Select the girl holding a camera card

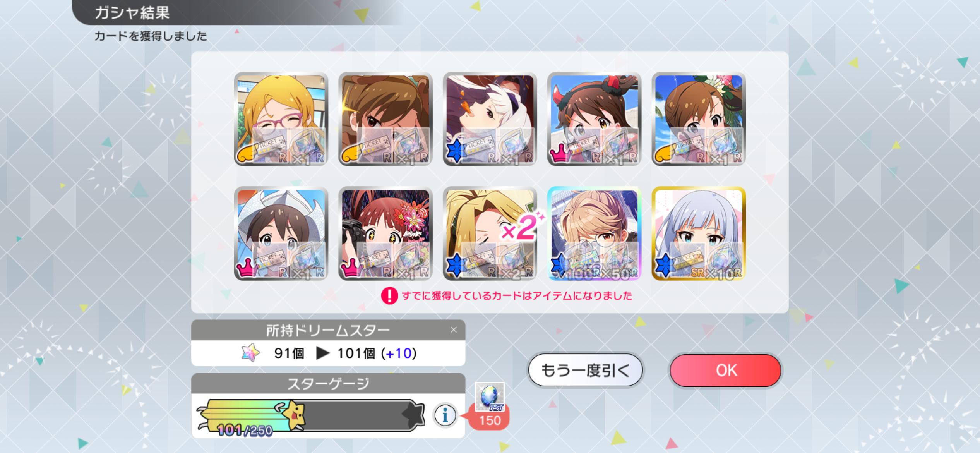click(385, 233)
